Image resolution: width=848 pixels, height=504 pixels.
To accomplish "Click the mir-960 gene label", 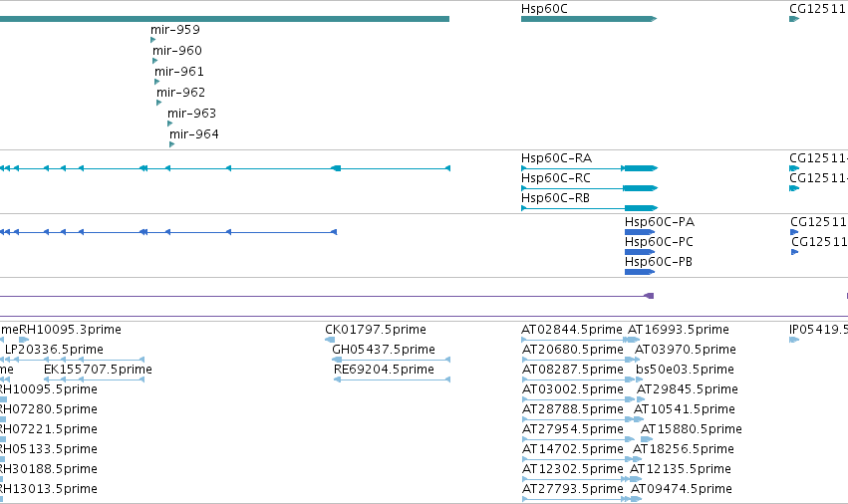I will (177, 51).
